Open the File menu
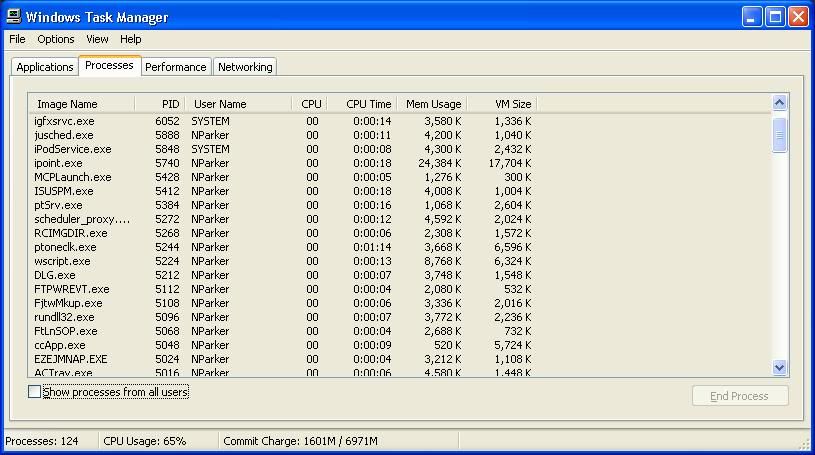Viewport: 815px width, 455px height. tap(17, 39)
